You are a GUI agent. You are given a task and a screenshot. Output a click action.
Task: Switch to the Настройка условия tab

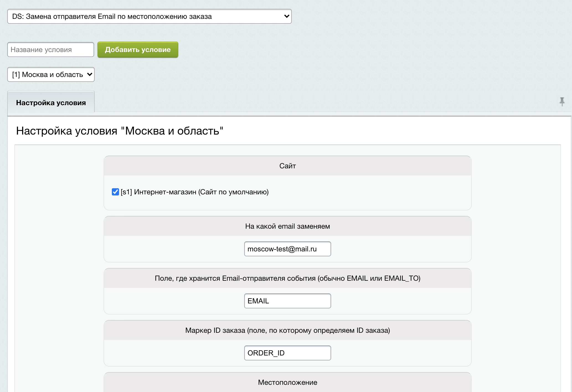[x=51, y=103]
